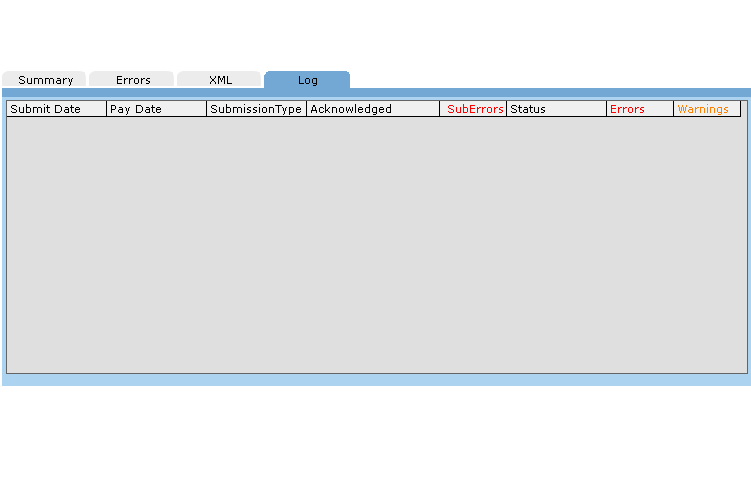751x495 pixels.
Task: Select the XML tab
Action: [x=220, y=80]
